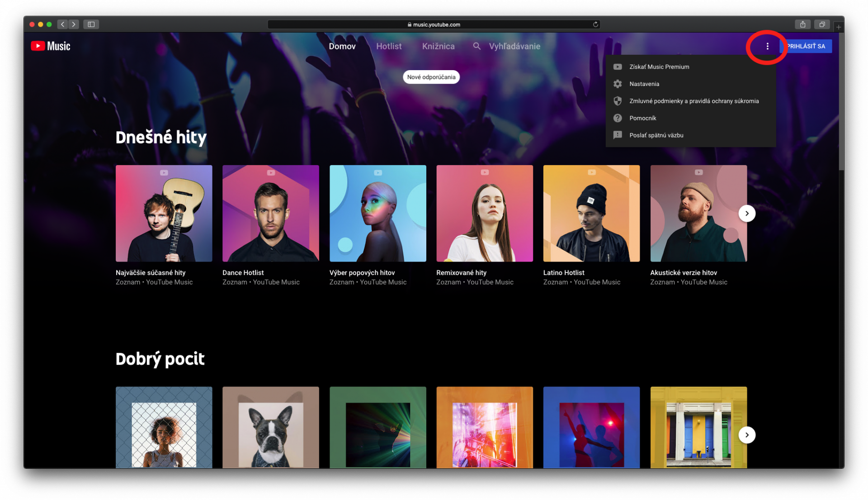This screenshot has width=868, height=500.
Task: Click the search magnifier icon
Action: (x=476, y=46)
